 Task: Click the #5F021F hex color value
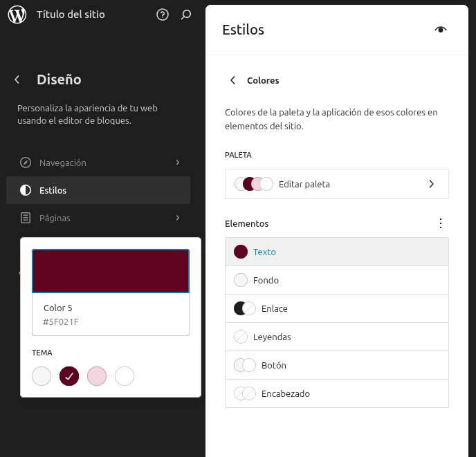point(62,321)
